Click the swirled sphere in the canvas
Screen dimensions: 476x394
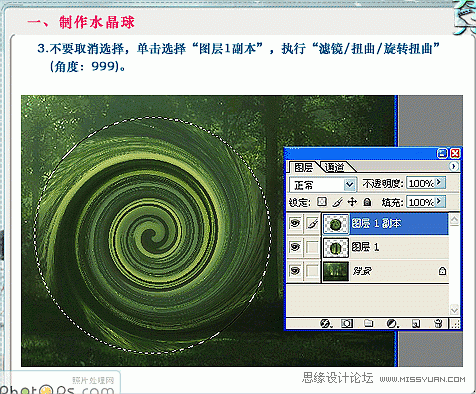click(152, 235)
